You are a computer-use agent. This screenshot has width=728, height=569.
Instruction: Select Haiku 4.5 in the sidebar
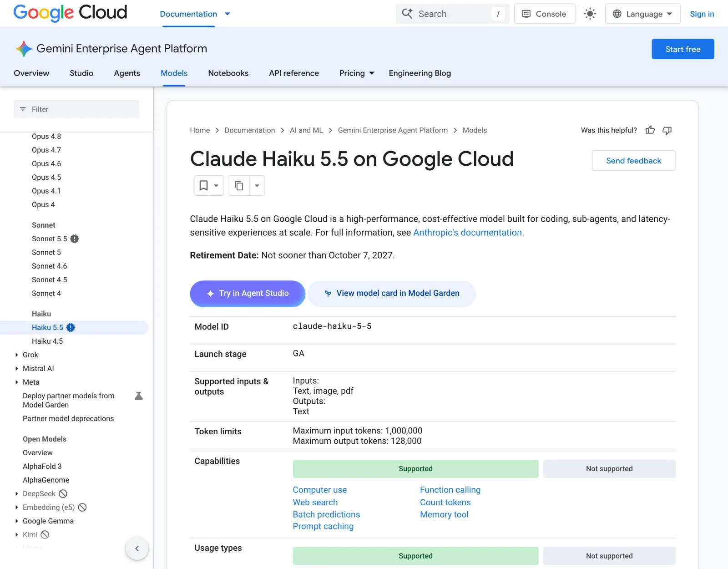coord(47,341)
